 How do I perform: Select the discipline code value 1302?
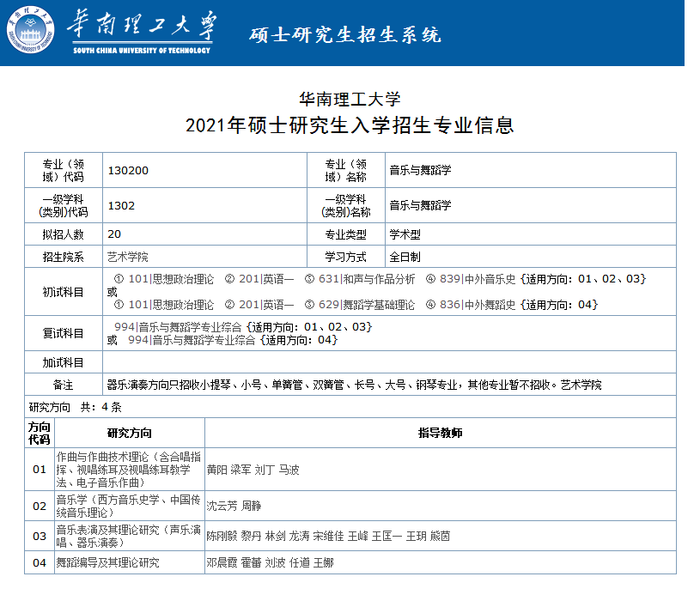121,206
